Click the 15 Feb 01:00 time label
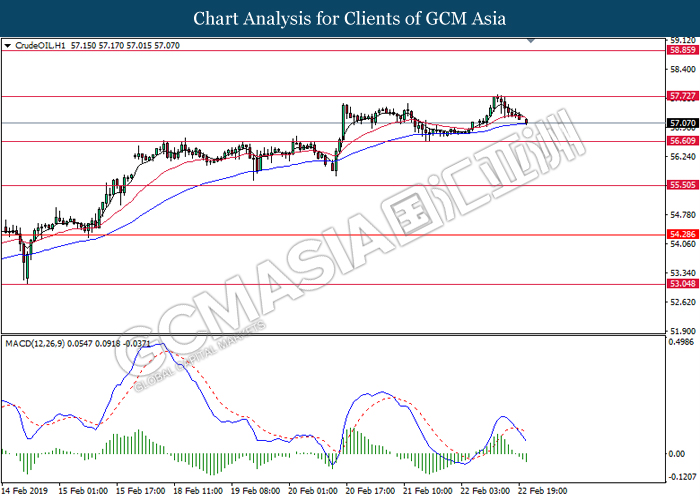This screenshot has height=500, width=700. coord(83,491)
